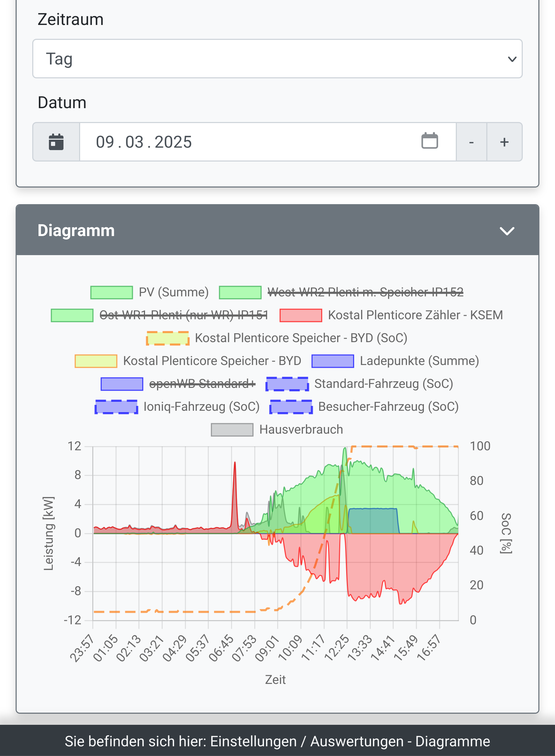Screen dimensions: 555x756
Task: Decrease date with the minus button
Action: click(471, 142)
